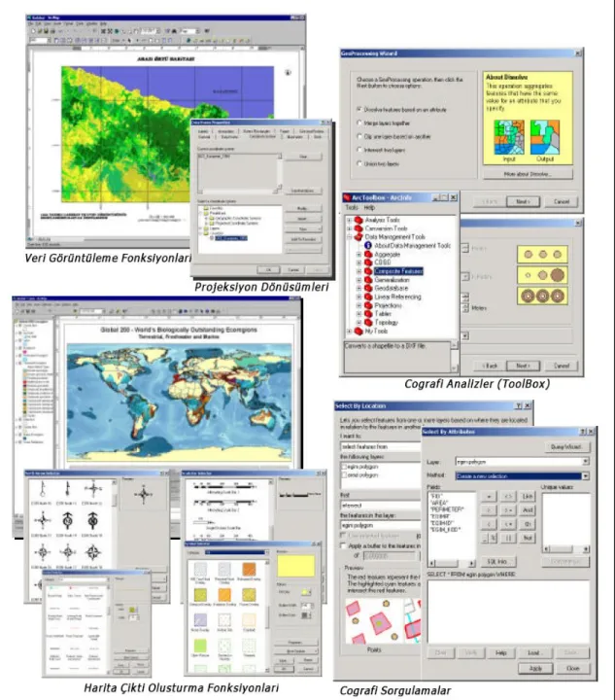
Task: Click the Output thumbnail in About Dissolve
Action: (544, 137)
